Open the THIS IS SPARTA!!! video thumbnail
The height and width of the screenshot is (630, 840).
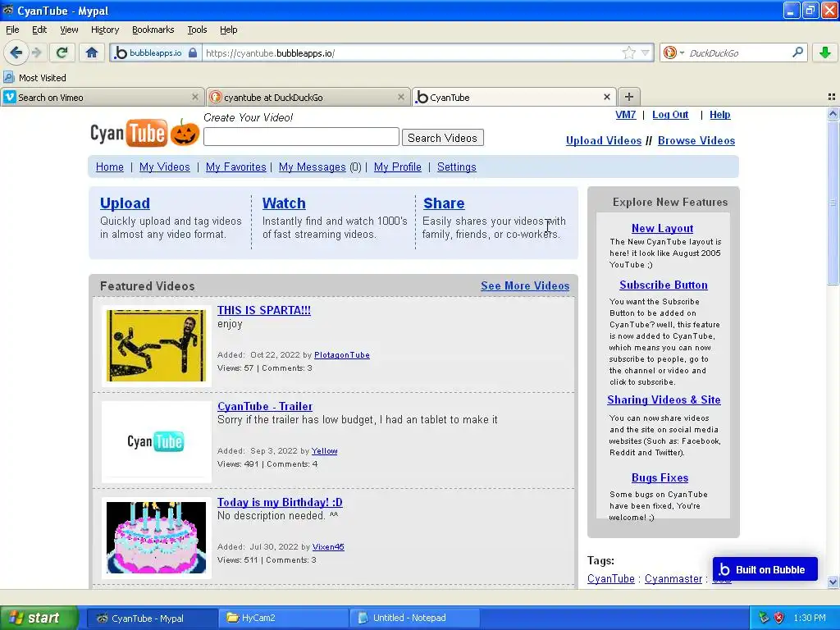[157, 345]
